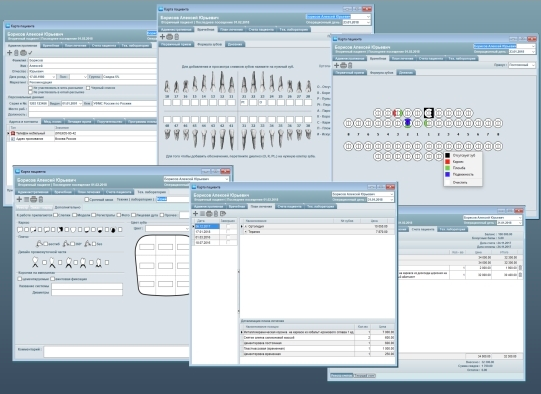Tick the Модели checkbox
The image size is (541, 394).
tap(75, 215)
